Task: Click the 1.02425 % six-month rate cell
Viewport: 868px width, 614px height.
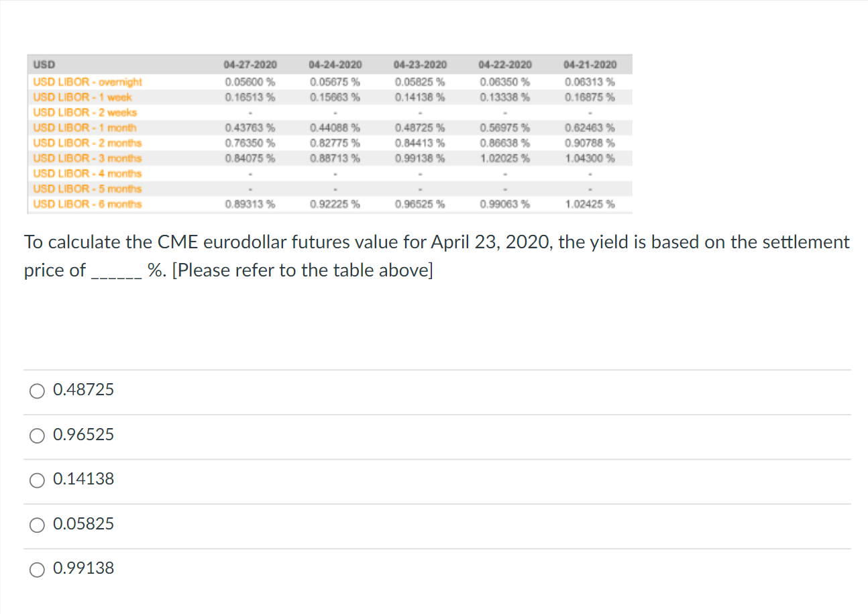Action: pyautogui.click(x=590, y=204)
